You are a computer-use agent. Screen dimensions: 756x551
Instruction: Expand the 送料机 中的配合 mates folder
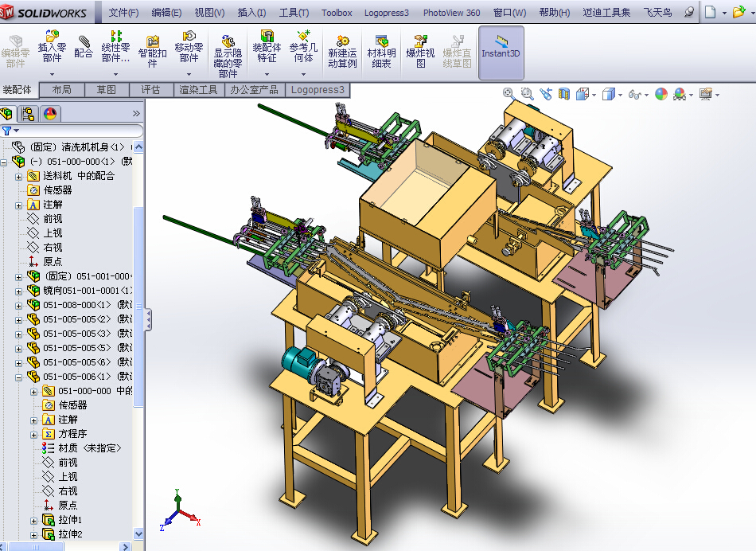point(18,177)
